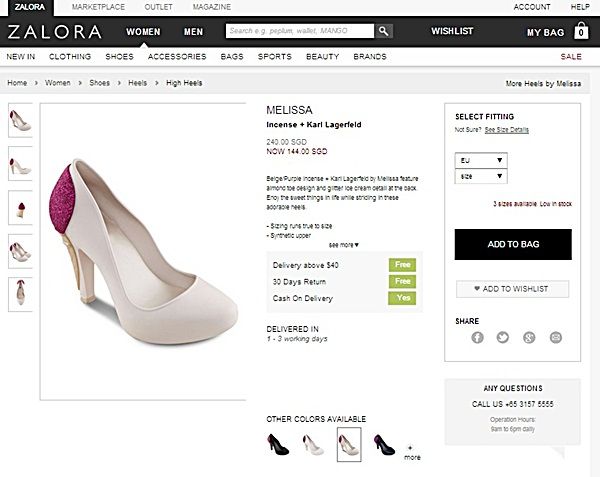Image resolution: width=600 pixels, height=477 pixels.
Task: Click the search magnifier icon
Action: (383, 31)
